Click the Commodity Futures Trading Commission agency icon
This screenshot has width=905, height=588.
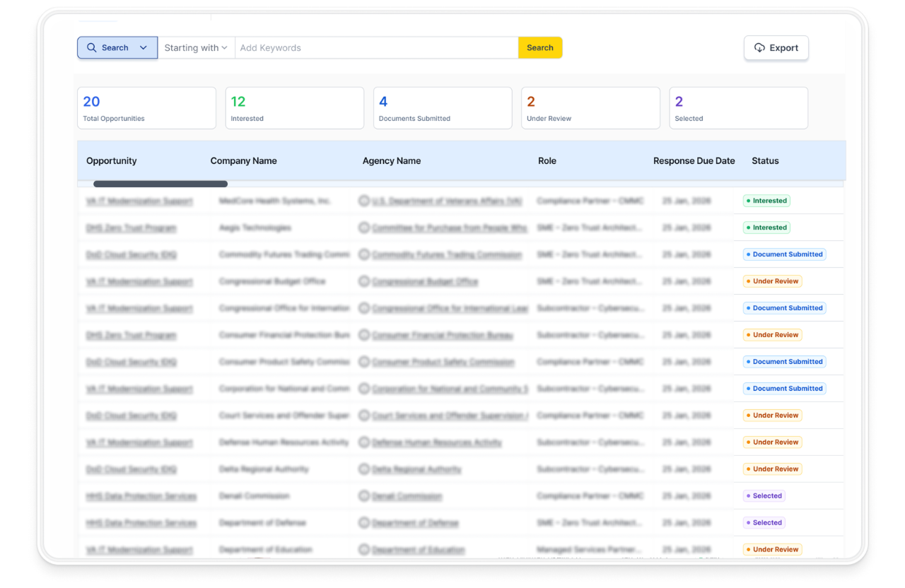pos(364,254)
